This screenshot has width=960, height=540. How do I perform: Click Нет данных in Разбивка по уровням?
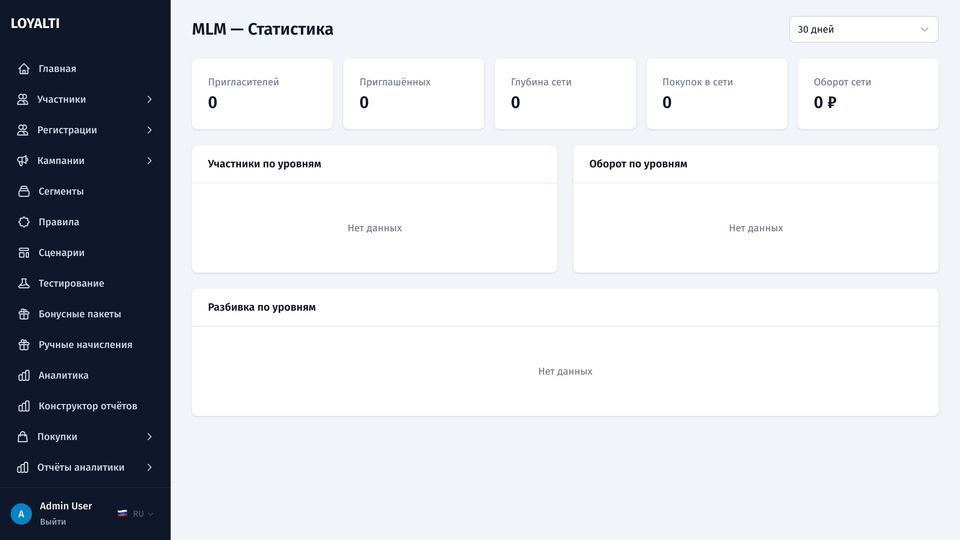(565, 371)
